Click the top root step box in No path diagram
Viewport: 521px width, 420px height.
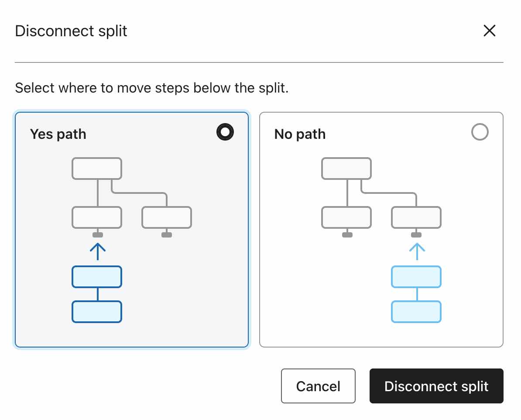point(346,169)
